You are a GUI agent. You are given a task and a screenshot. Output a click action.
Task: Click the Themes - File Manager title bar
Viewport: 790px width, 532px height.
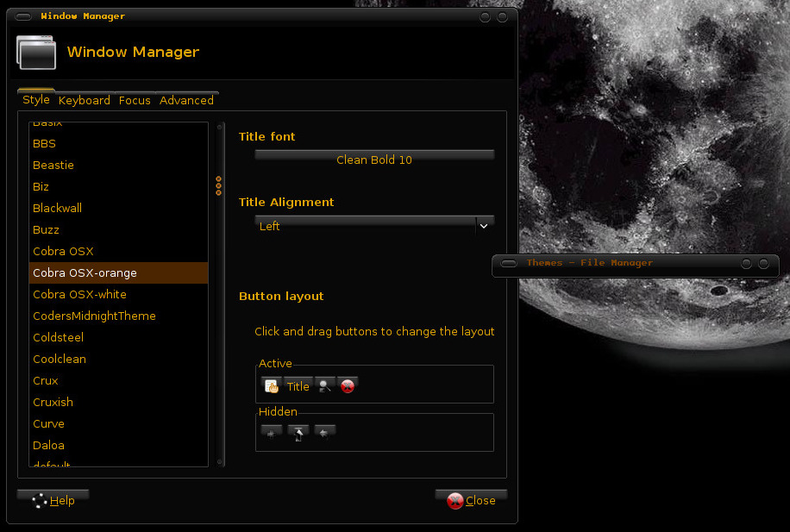[x=635, y=264]
